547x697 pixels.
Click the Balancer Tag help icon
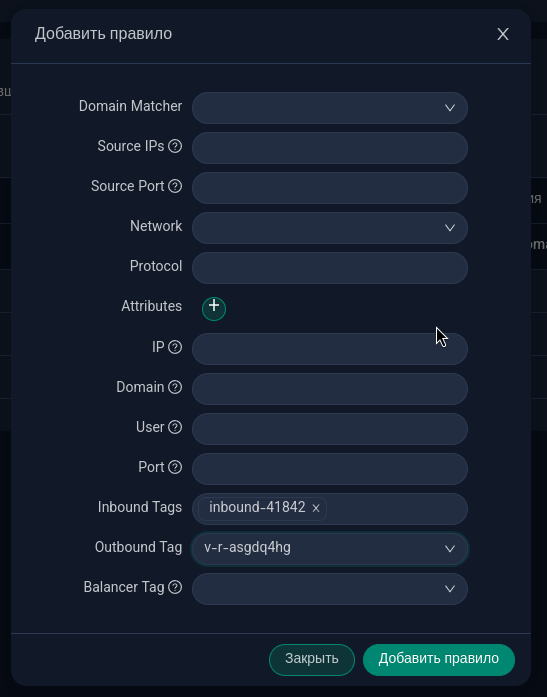coord(175,587)
